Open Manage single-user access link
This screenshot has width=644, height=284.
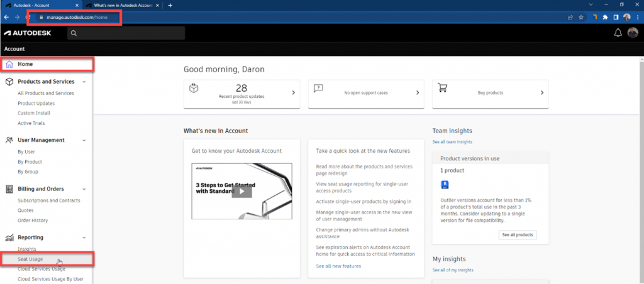pyautogui.click(x=364, y=216)
